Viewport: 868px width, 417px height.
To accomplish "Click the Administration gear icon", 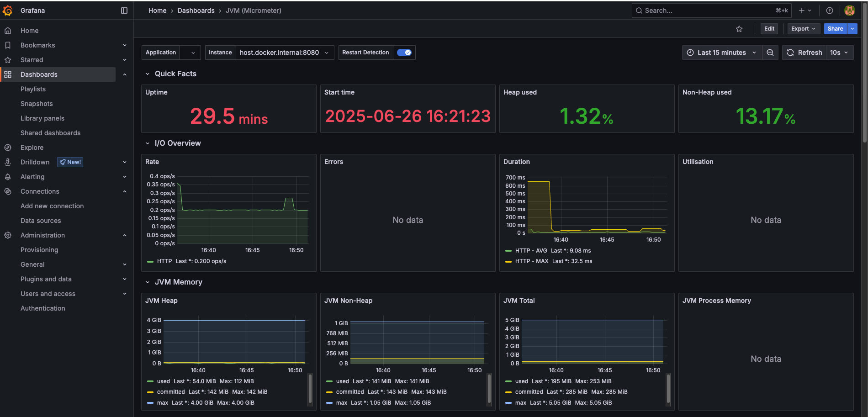I will coord(8,235).
